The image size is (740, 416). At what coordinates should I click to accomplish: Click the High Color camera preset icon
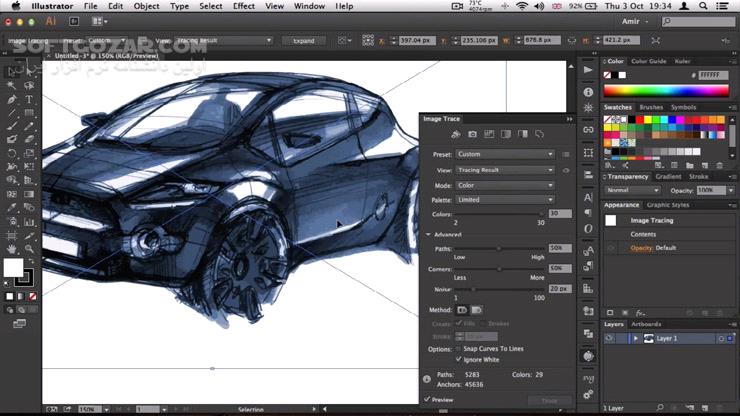(x=472, y=135)
